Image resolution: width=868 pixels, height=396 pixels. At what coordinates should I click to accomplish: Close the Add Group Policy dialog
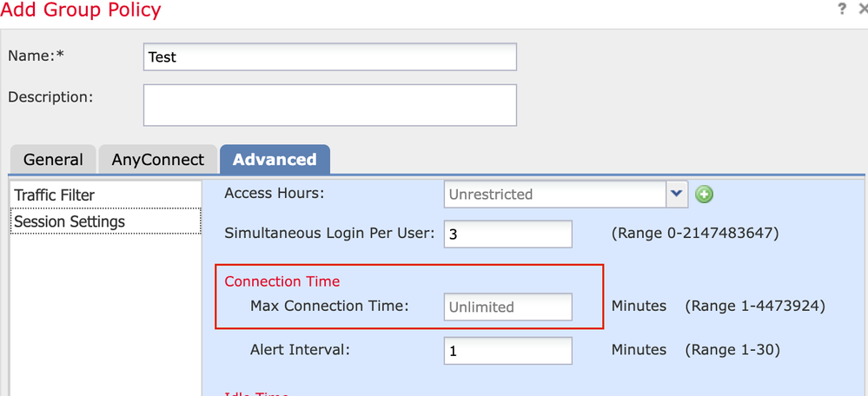863,10
